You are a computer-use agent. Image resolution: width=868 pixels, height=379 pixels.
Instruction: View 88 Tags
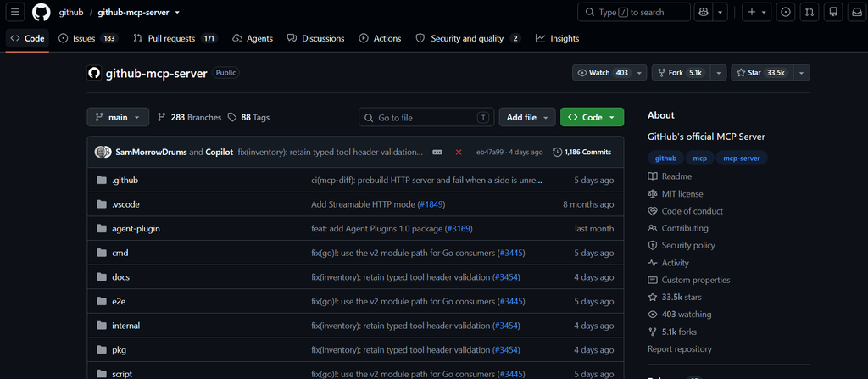[x=248, y=118]
